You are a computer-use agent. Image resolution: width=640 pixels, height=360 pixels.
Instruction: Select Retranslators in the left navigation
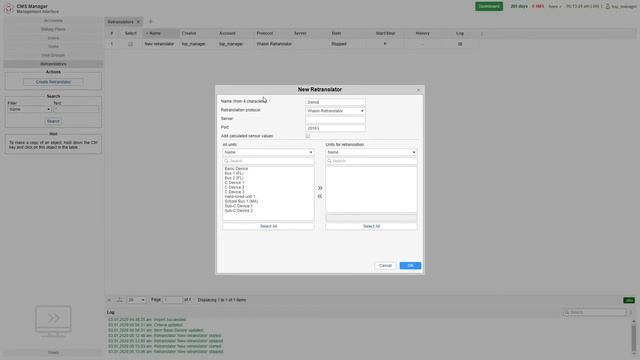pyautogui.click(x=53, y=64)
